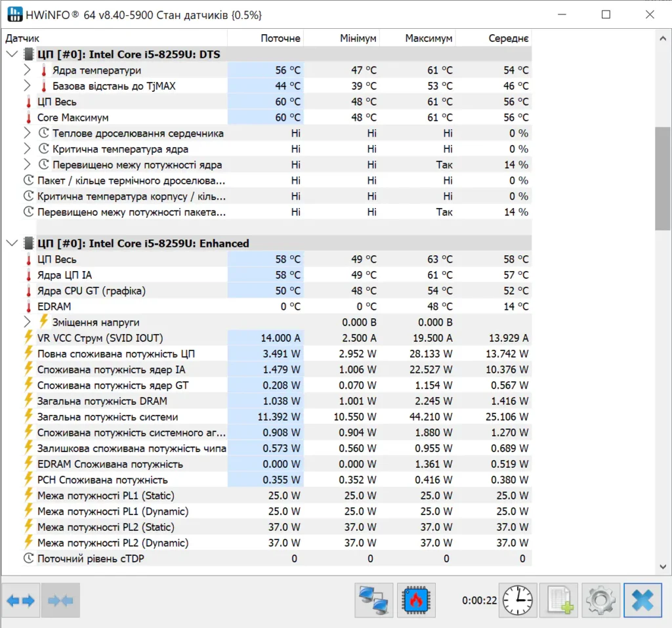
Task: Open the network/remote sensors monitor icon
Action: pos(373,600)
